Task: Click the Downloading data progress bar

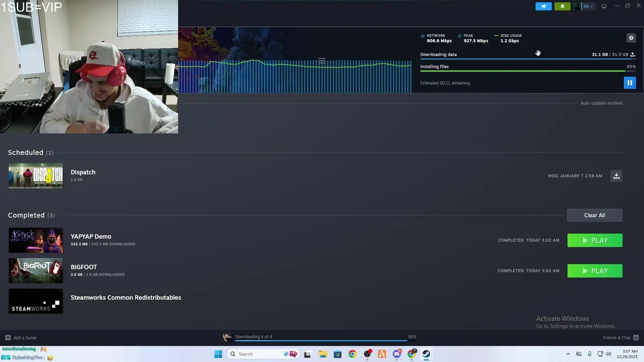Action: click(528, 59)
